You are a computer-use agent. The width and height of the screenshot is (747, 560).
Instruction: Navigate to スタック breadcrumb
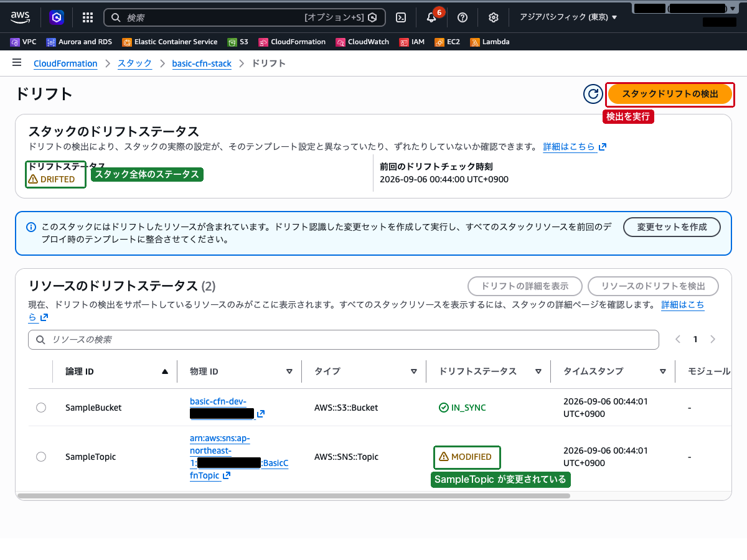pyautogui.click(x=134, y=63)
